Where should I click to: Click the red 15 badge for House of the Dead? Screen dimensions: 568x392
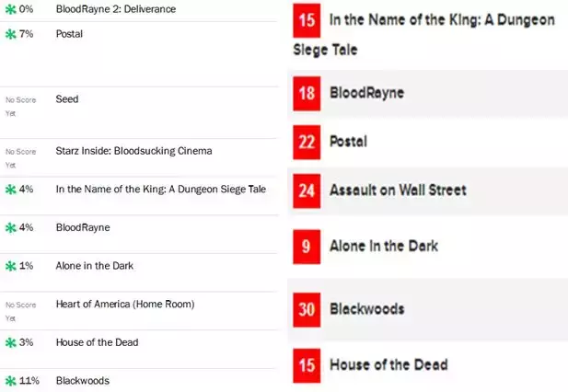[x=306, y=365]
